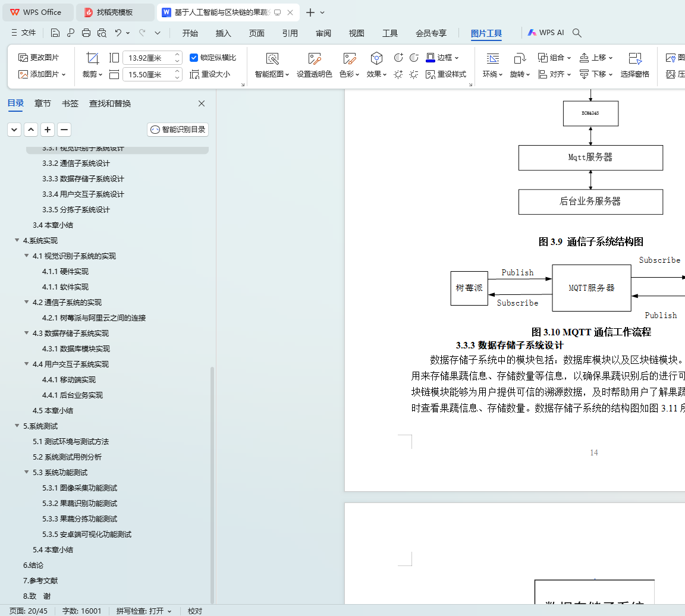This screenshot has width=685, height=616.
Task: Go to 6.结论 outline entry
Action: [x=33, y=565]
